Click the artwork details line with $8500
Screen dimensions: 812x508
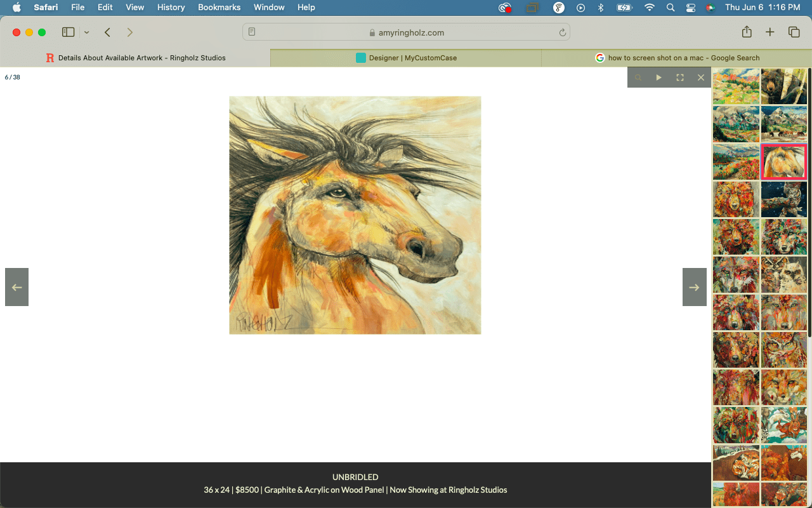355,490
